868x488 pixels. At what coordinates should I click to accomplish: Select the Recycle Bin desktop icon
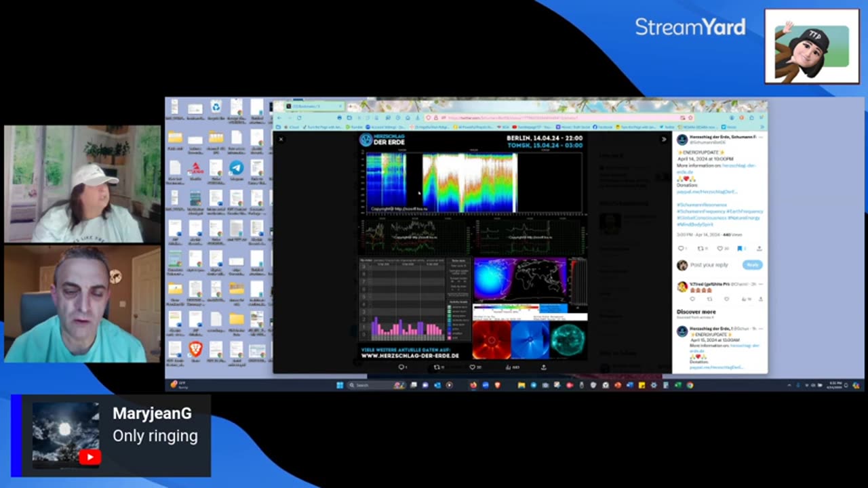(x=216, y=109)
